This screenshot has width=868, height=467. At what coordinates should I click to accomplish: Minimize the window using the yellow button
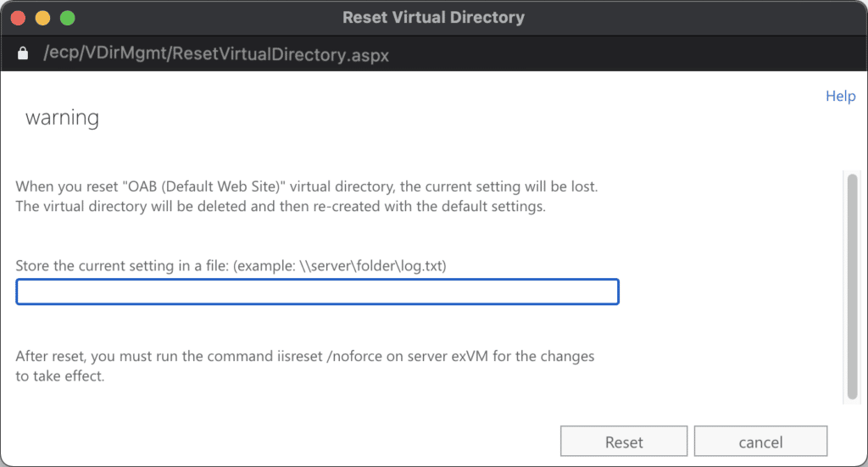click(42, 18)
